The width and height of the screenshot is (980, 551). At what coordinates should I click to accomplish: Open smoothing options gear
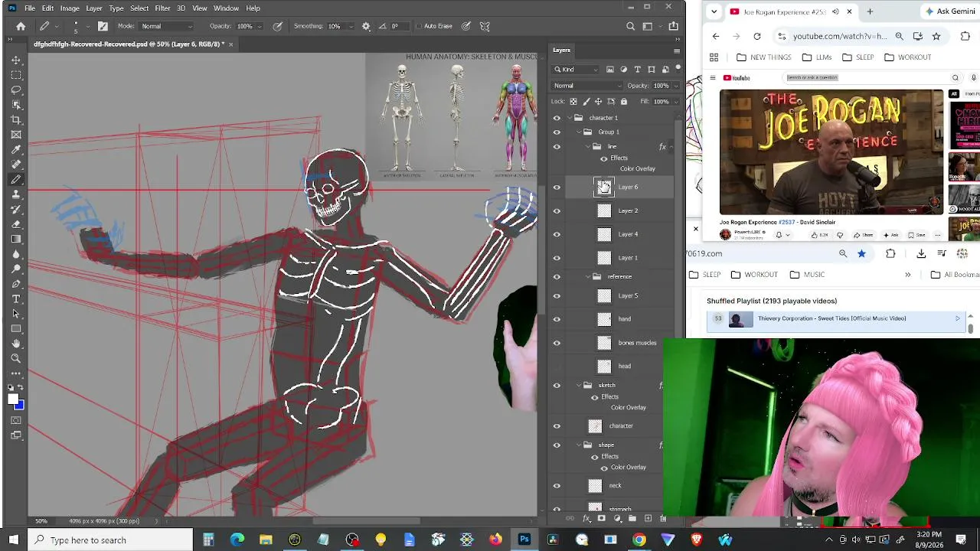pyautogui.click(x=366, y=26)
